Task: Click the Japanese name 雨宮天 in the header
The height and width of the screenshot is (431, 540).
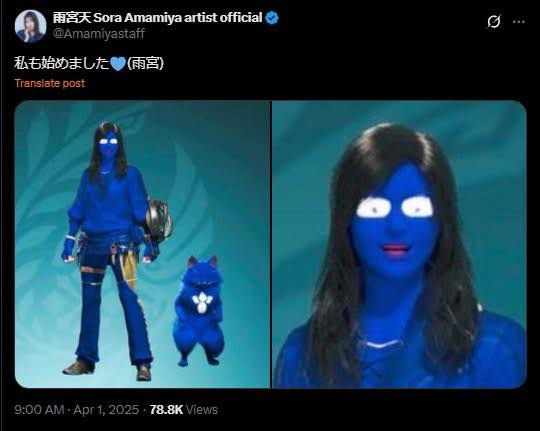Action: [72, 18]
